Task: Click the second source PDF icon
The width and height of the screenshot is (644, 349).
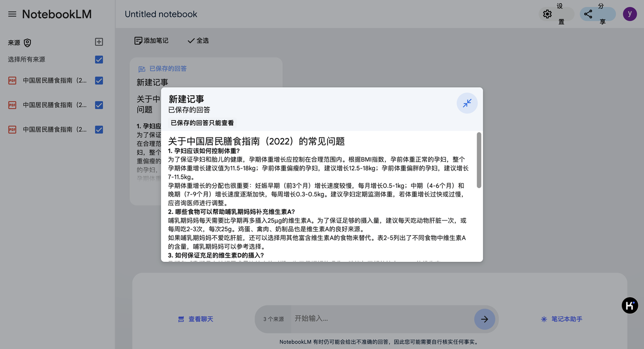Action: point(13,105)
